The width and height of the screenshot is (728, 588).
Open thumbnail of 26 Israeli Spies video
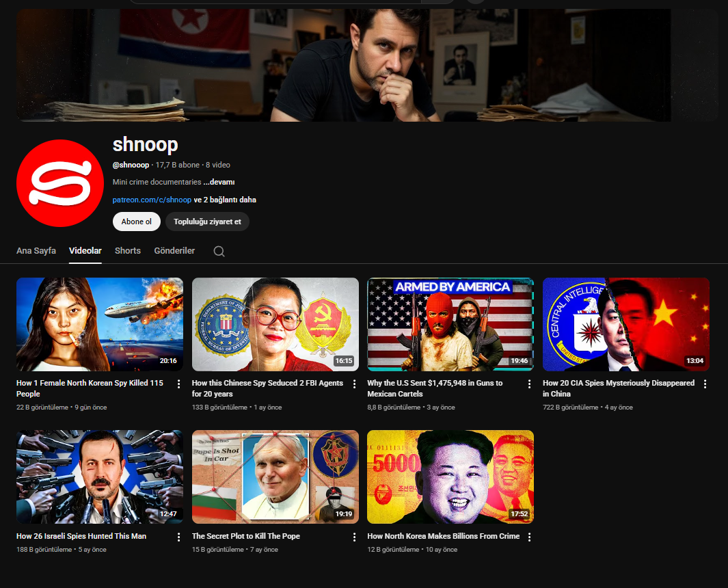100,477
